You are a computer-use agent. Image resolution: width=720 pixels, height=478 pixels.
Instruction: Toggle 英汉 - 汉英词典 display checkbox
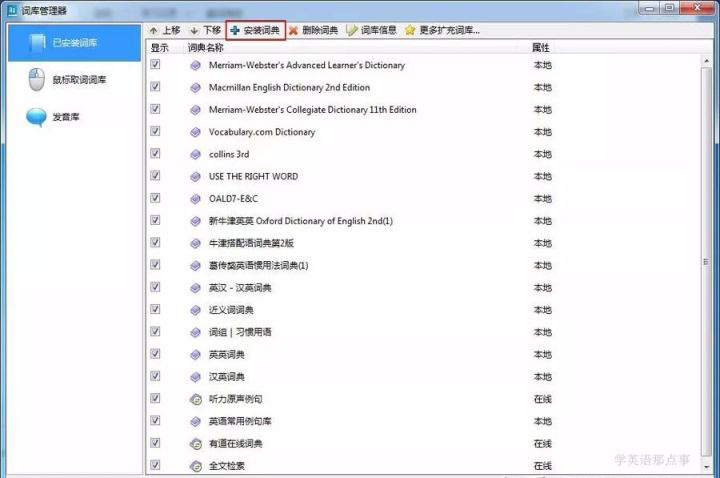(x=155, y=287)
